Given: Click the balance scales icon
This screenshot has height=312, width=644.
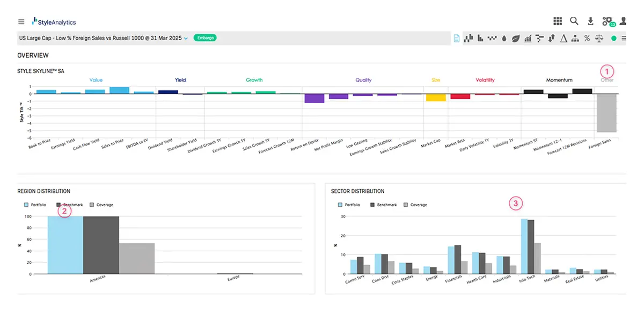Looking at the screenshot, I should click(599, 39).
